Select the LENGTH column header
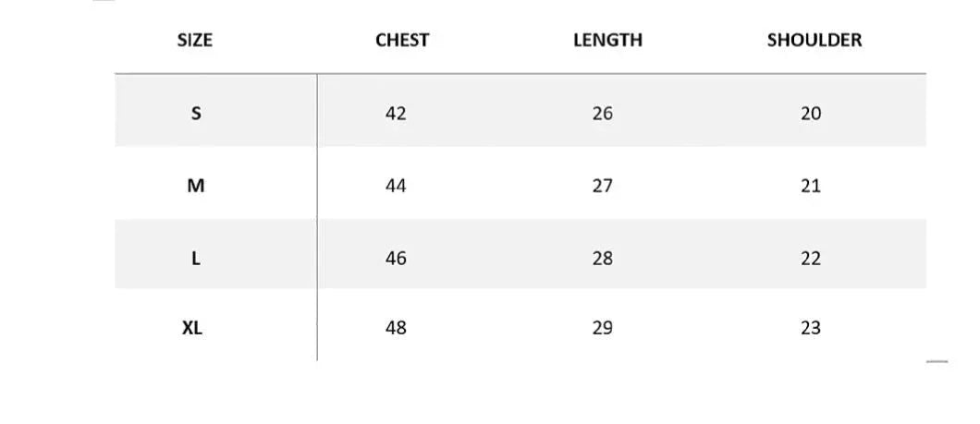 point(607,40)
